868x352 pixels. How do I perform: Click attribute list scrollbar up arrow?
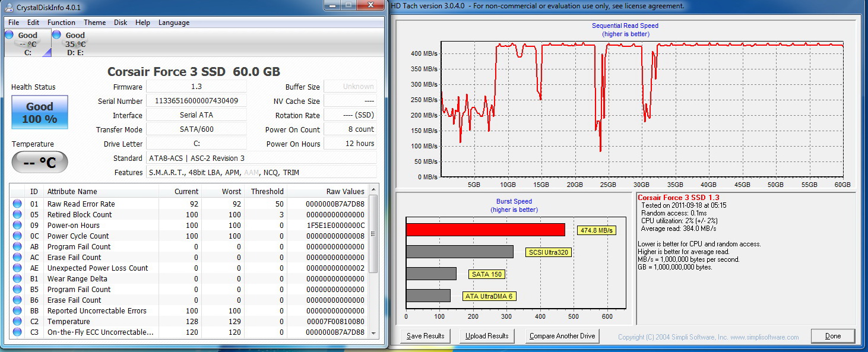pyautogui.click(x=373, y=190)
